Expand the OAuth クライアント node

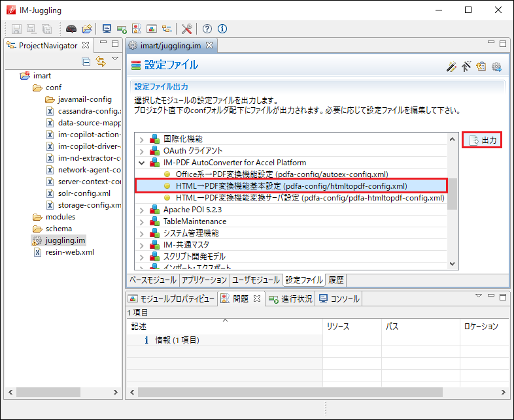click(142, 152)
